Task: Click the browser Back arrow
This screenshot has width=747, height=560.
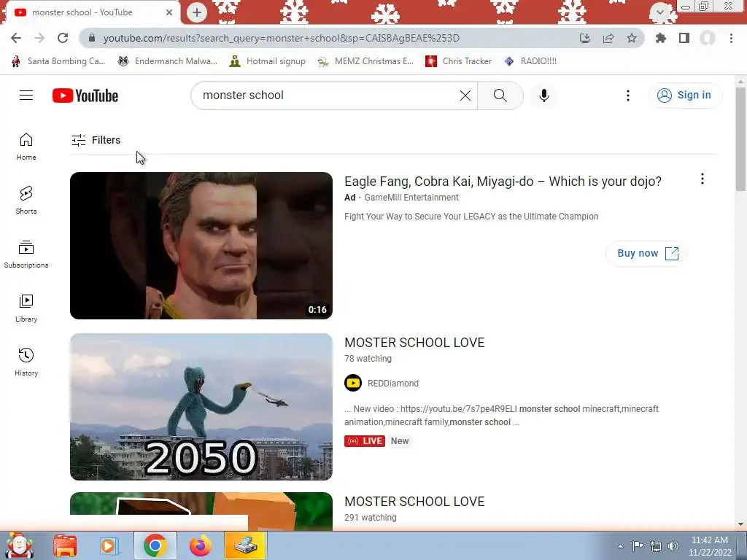Action: 16,38
